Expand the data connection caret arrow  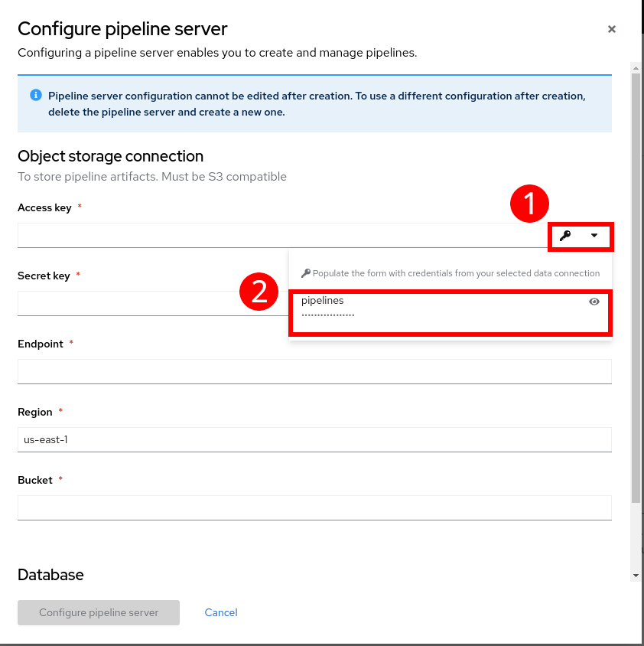click(594, 236)
